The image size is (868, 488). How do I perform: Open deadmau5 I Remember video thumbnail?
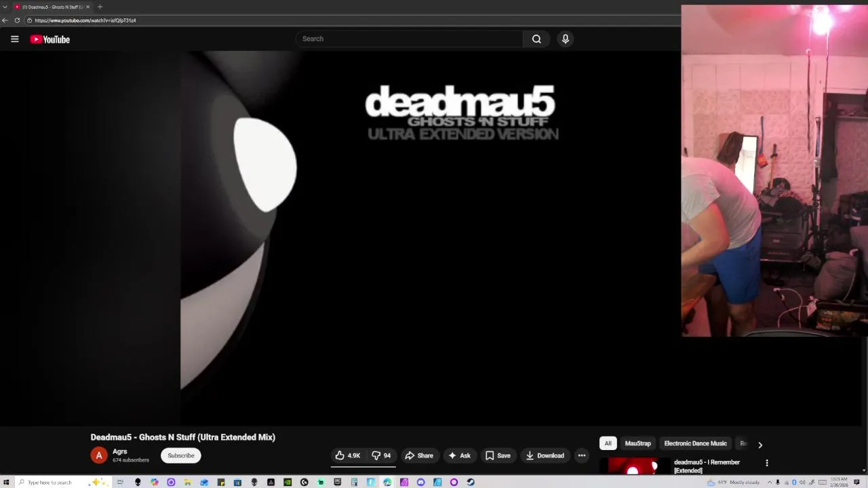[633, 466]
